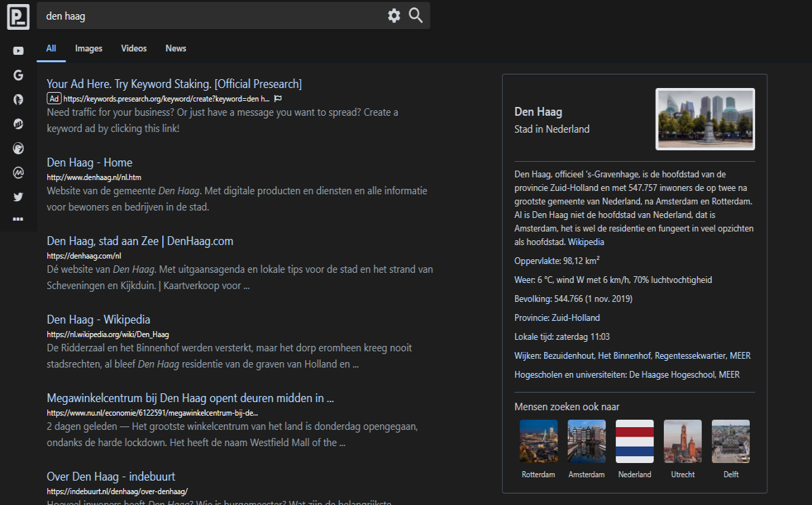812x505 pixels.
Task: Click the flag icon beside the ad URL
Action: tap(277, 99)
